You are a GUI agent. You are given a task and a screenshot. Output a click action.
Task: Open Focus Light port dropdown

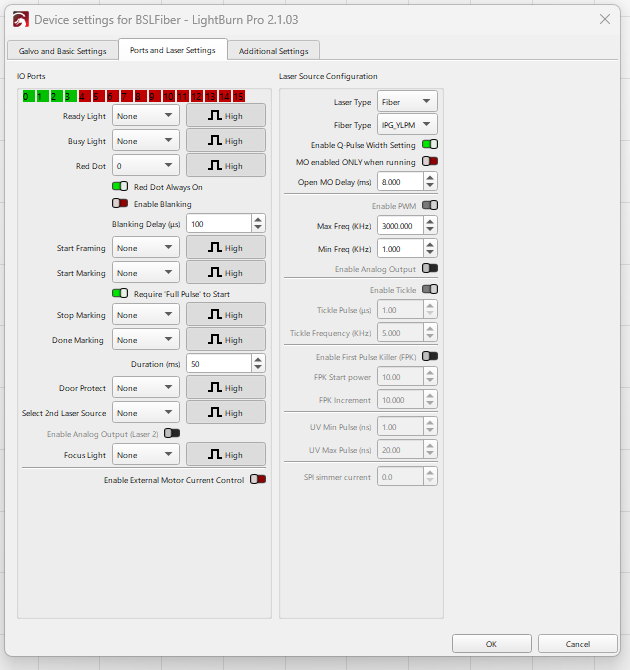[146, 455]
